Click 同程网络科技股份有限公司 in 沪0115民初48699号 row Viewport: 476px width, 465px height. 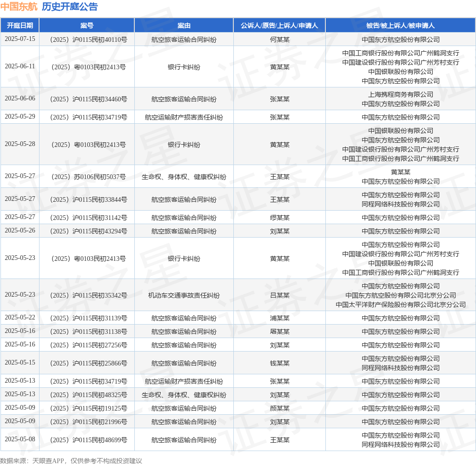401,445
